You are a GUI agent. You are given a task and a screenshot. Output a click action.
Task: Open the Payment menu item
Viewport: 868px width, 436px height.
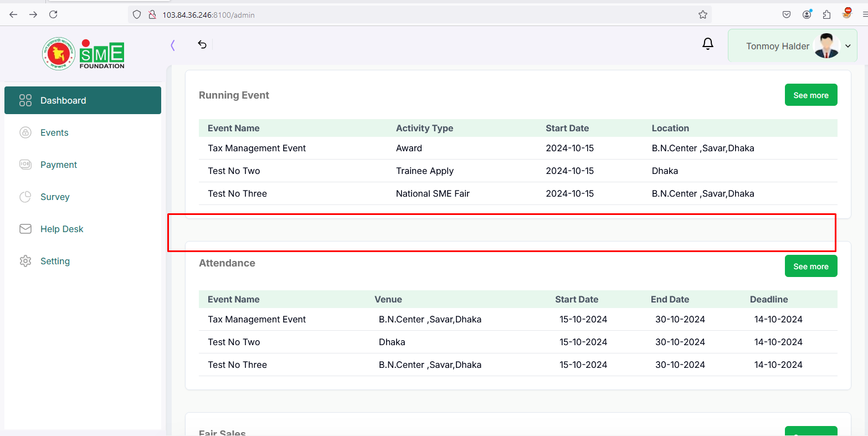(x=83, y=165)
